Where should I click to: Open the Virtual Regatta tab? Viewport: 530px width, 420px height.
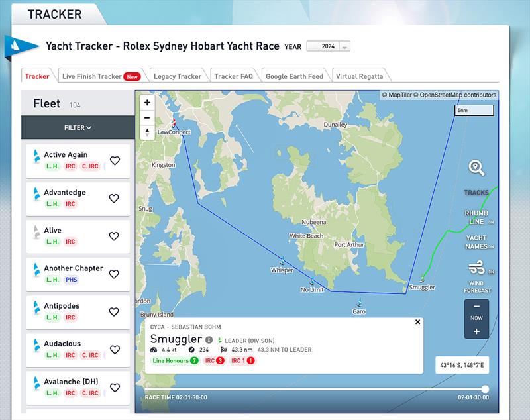pos(359,76)
